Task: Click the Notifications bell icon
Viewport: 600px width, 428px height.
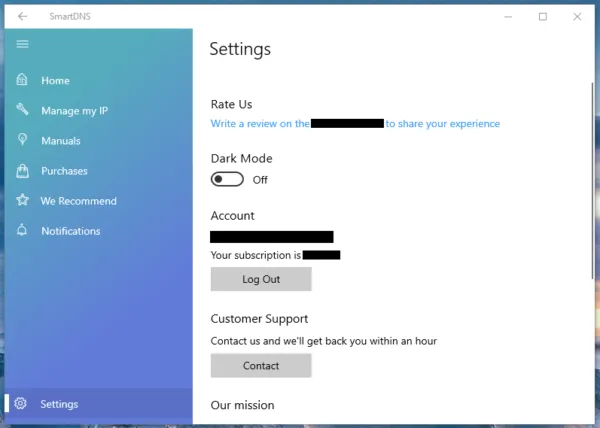Action: [22, 230]
